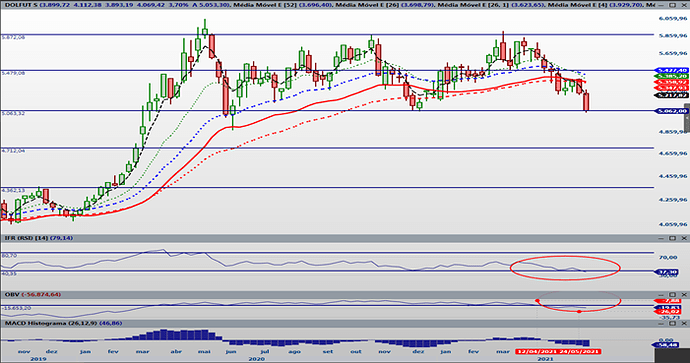Image resolution: width=690 pixels, height=363 pixels.
Task: Minimize the IFR (RSI) indicator panel
Action: (x=661, y=238)
